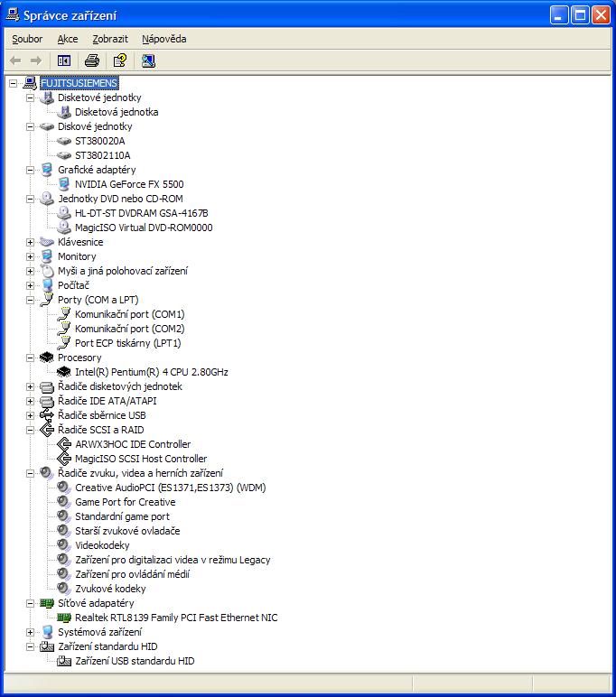Image resolution: width=616 pixels, height=697 pixels.
Task: Collapse Řadiče zvuku, videa a herních zařízení
Action: pos(30,473)
